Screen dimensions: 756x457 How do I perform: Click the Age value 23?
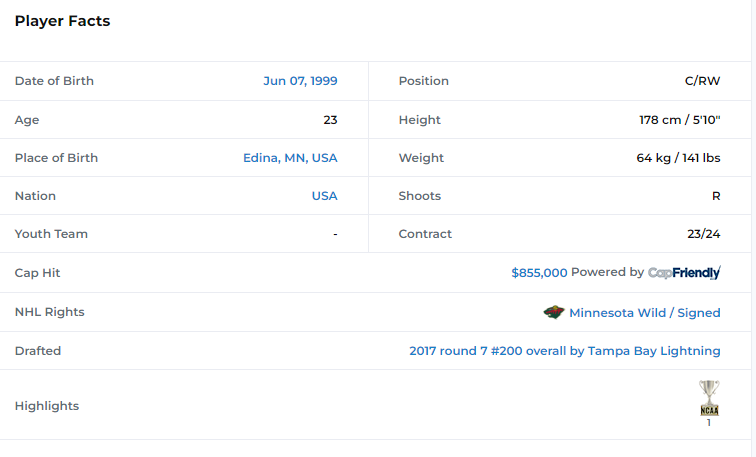pyautogui.click(x=330, y=120)
